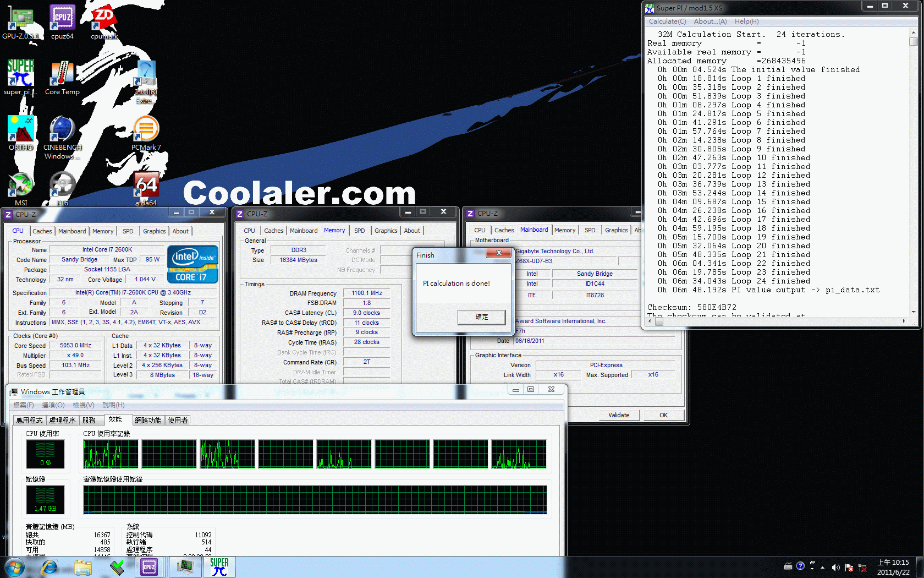The width and height of the screenshot is (924, 578).
Task: Click the Z68X-UD7-B3 model field
Action: (565, 261)
